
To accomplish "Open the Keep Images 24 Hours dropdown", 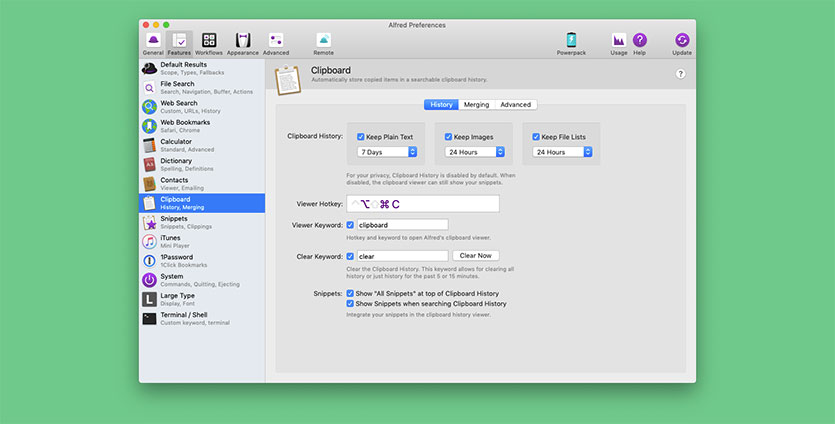I will pos(474,152).
